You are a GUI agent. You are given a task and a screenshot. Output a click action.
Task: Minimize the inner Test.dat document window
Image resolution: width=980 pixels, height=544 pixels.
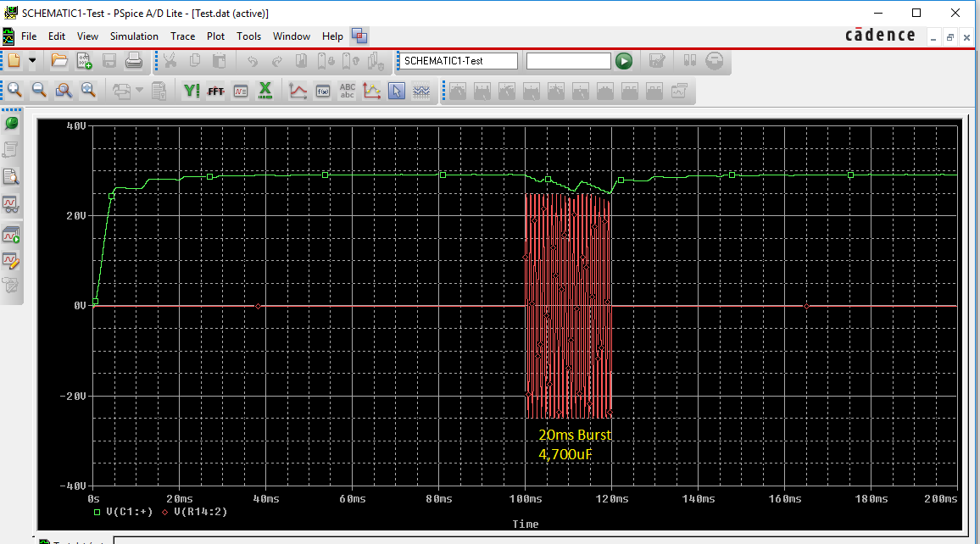tap(933, 37)
